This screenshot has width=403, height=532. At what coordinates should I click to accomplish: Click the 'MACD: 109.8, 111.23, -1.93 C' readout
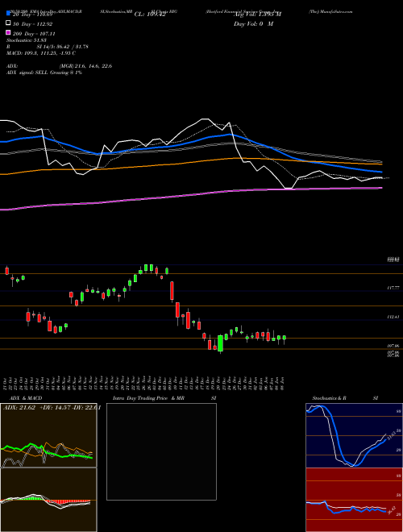(x=41, y=53)
